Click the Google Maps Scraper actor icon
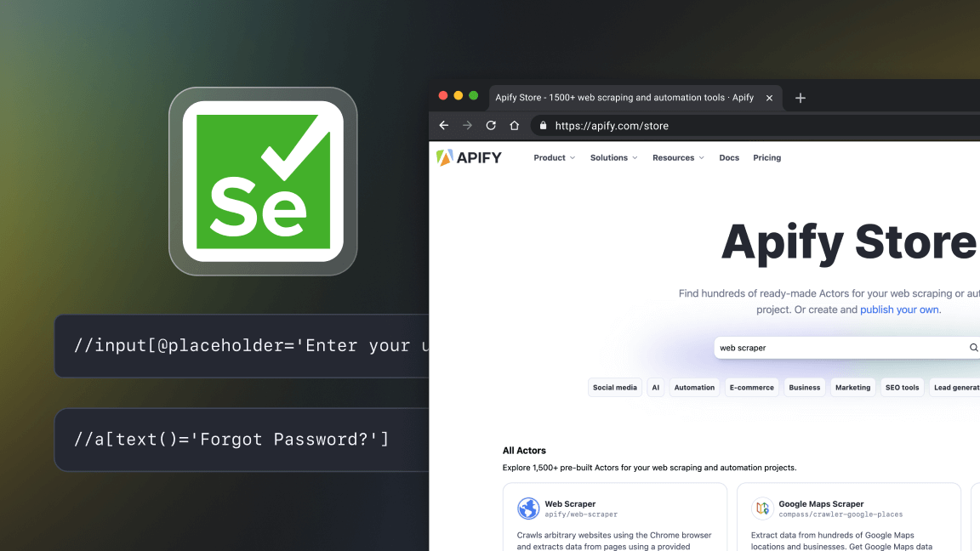The height and width of the screenshot is (551, 980). point(762,508)
